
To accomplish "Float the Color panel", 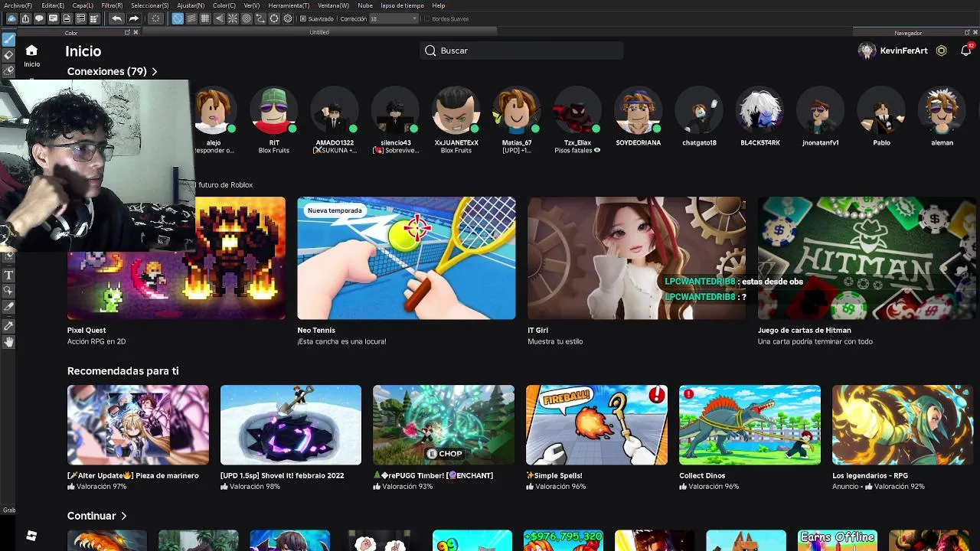I will coord(127,33).
